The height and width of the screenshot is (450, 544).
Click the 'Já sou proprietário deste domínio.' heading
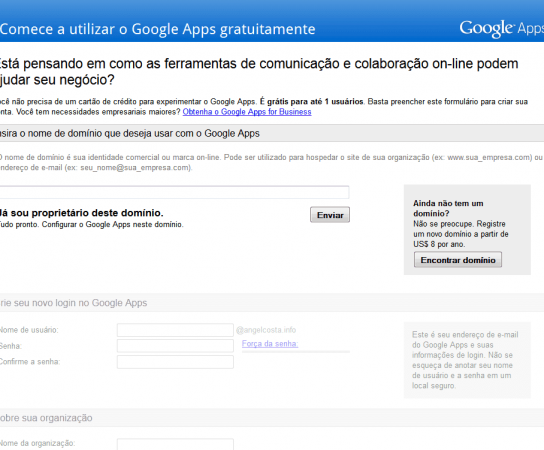82,213
